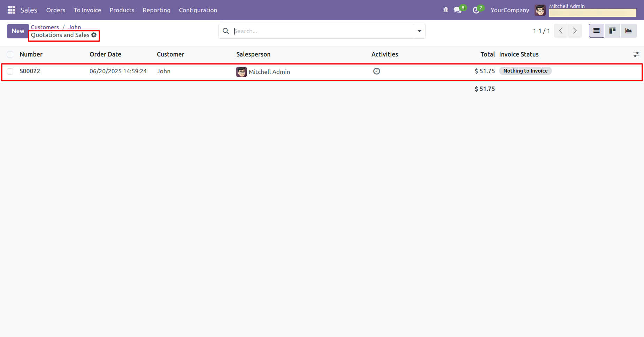Viewport: 644px width, 337px height.
Task: Click Nothing to Invoice status badge
Action: pyautogui.click(x=526, y=71)
